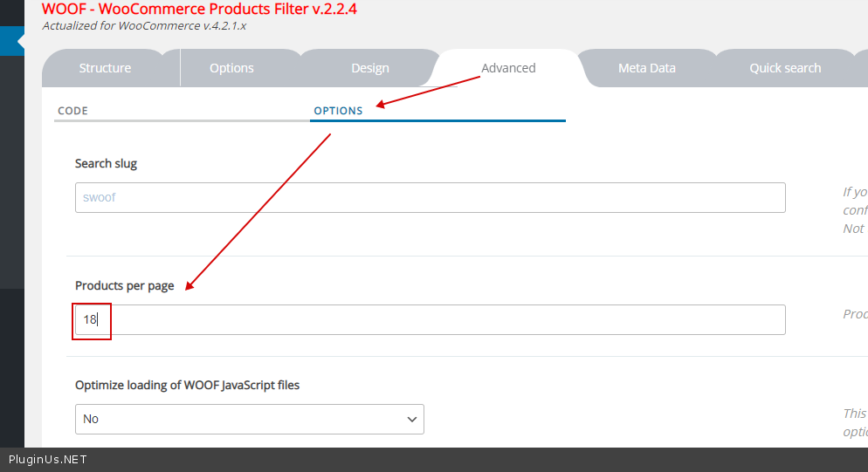Click the Products per page label
The width and height of the screenshot is (868, 472).
tap(125, 285)
